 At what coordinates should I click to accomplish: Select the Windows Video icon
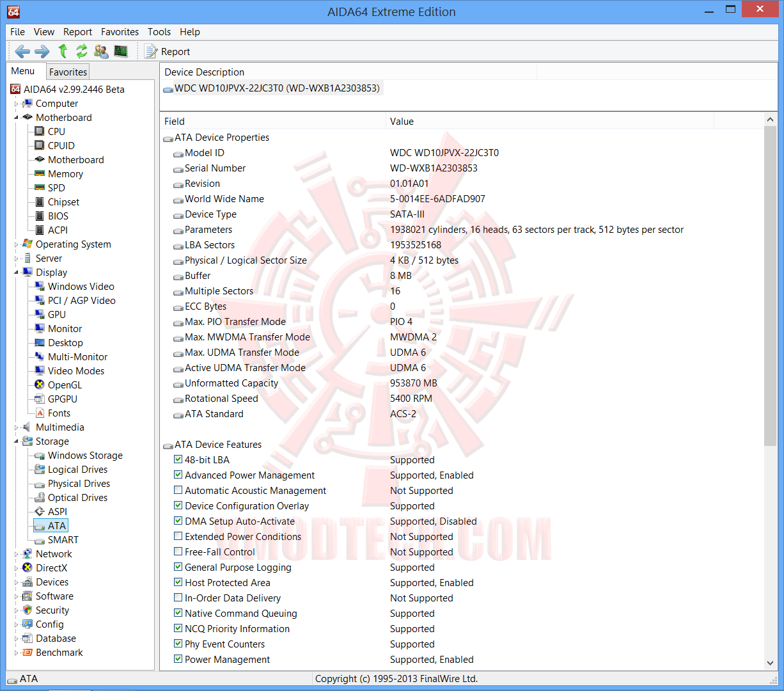pos(40,286)
